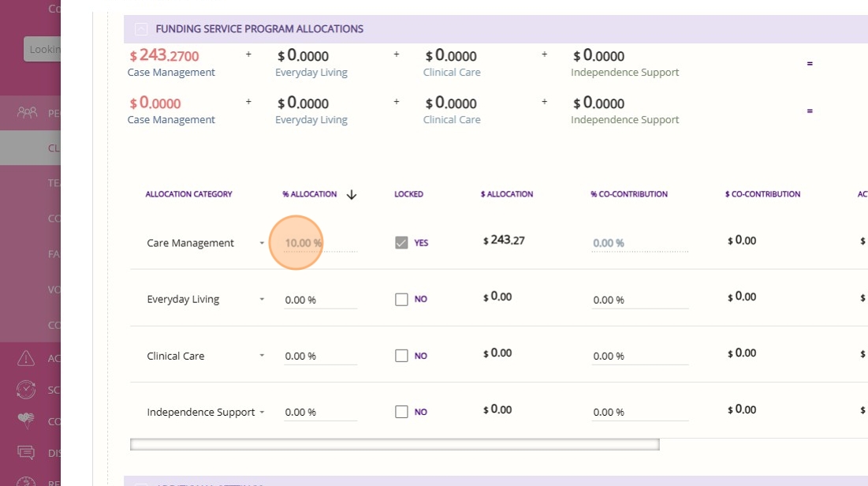Collapse the Funding Service Program Allocations section
This screenshot has width=868, height=486.
[141, 29]
